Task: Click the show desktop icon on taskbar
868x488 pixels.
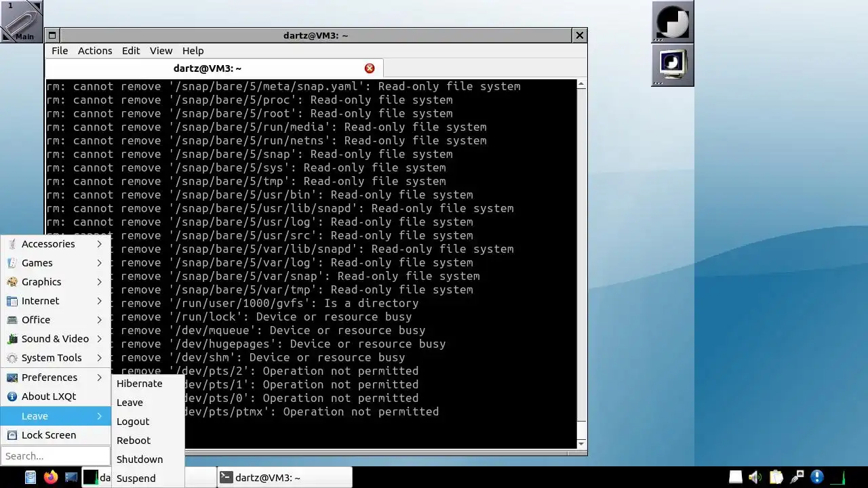Action: click(x=71, y=478)
